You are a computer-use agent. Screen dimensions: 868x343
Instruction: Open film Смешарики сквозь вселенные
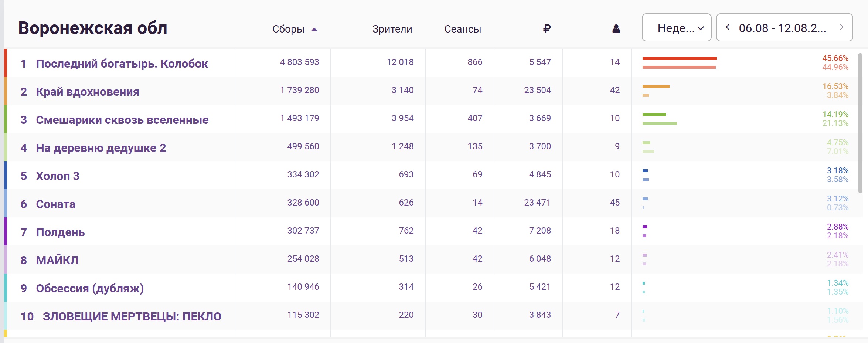click(122, 120)
